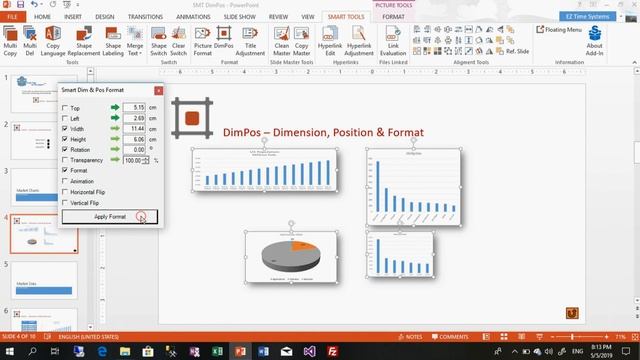Screen dimensions: 640x360
Task: Switch to the HOME tab
Action: tap(42, 17)
